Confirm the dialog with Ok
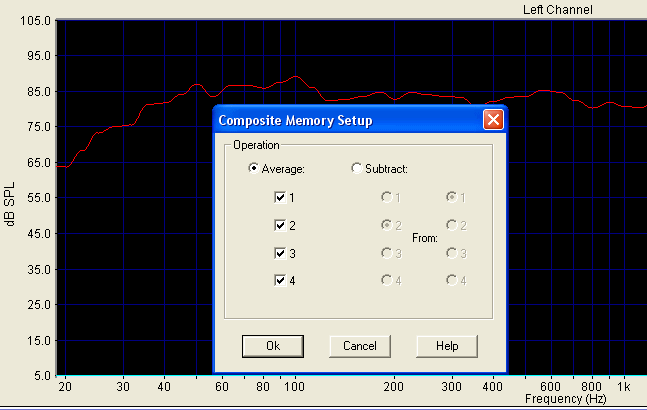Screen dimensions: 647x410 (x=273, y=346)
